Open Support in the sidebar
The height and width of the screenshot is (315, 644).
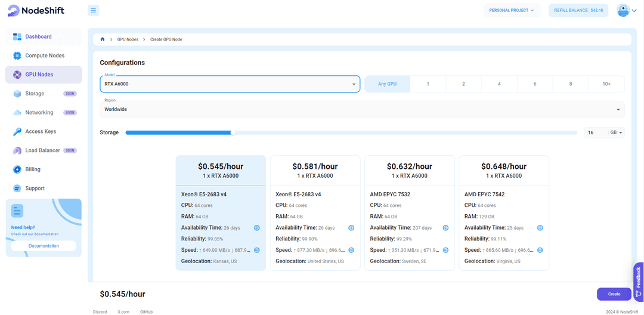[x=44, y=188]
